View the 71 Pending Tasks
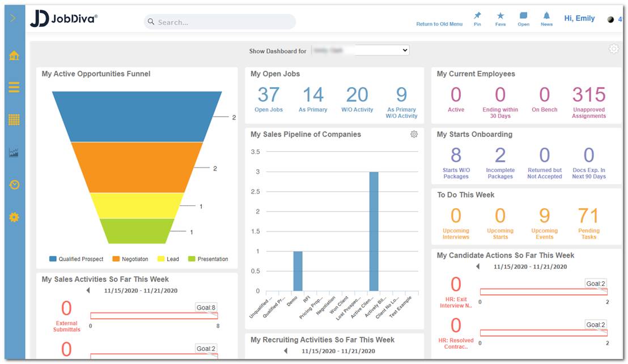Screen dimensions: 628x364 [589, 215]
